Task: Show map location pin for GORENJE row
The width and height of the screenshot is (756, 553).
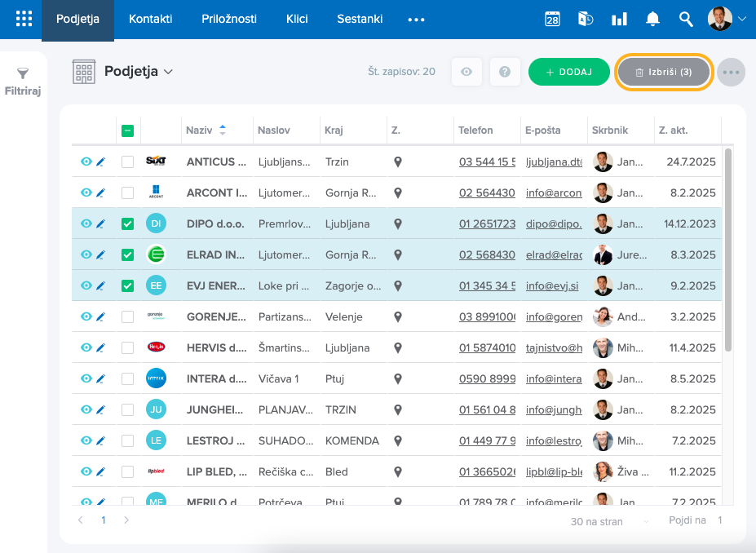Action: tap(398, 316)
